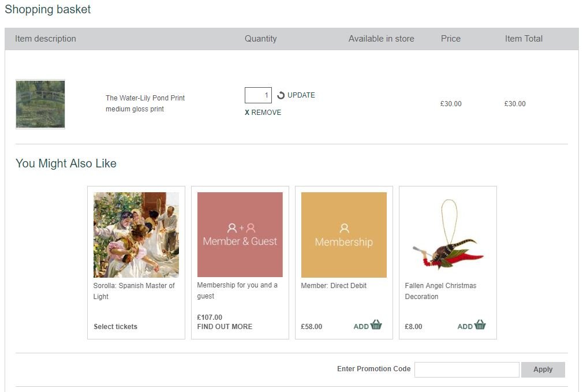Viewport: 583px width, 392px height.
Task: Click the single-person Membership icon
Action: point(343,227)
